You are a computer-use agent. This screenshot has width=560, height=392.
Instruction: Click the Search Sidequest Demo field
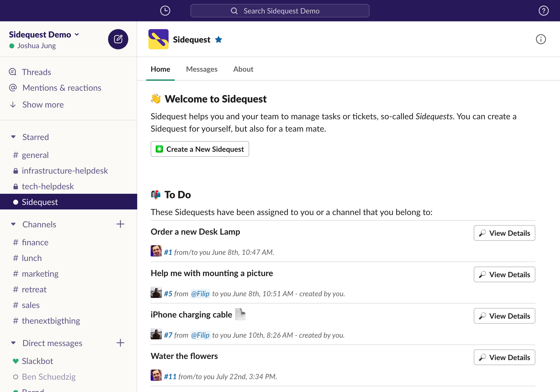pyautogui.click(x=280, y=11)
